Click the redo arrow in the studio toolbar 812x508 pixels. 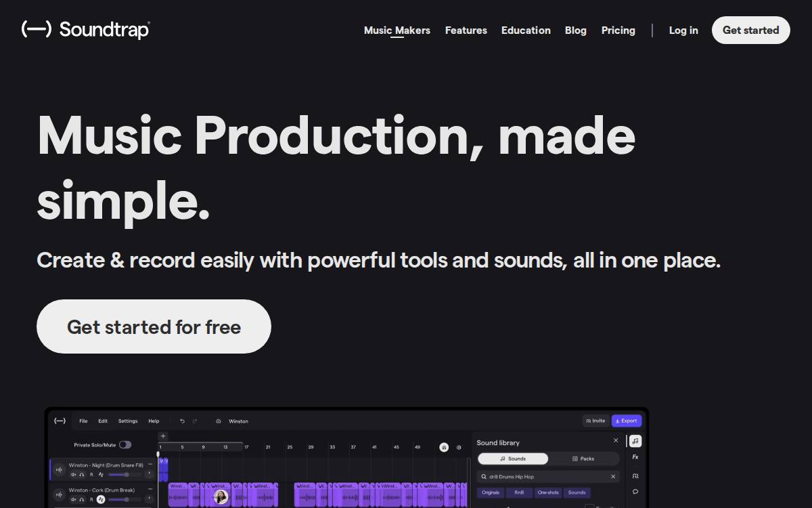pos(195,421)
